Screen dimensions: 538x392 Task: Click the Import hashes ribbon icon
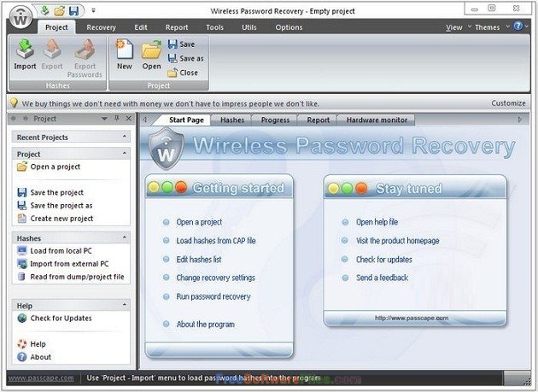(x=25, y=55)
